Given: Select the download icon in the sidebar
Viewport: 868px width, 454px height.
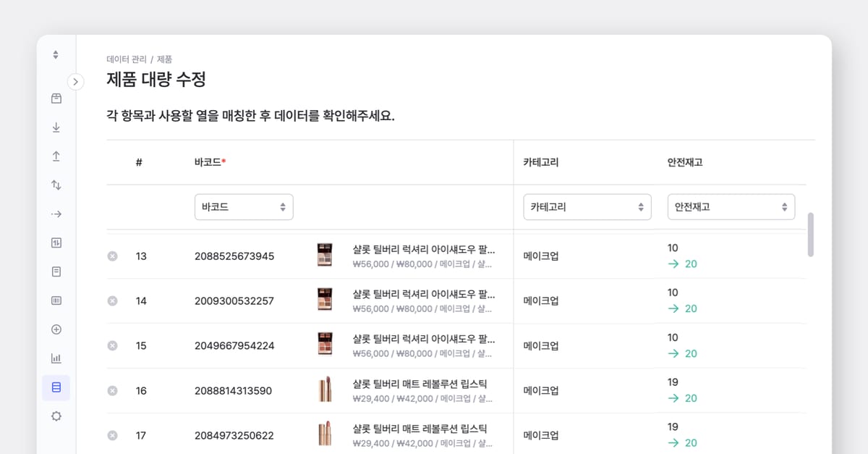Looking at the screenshot, I should 56,127.
